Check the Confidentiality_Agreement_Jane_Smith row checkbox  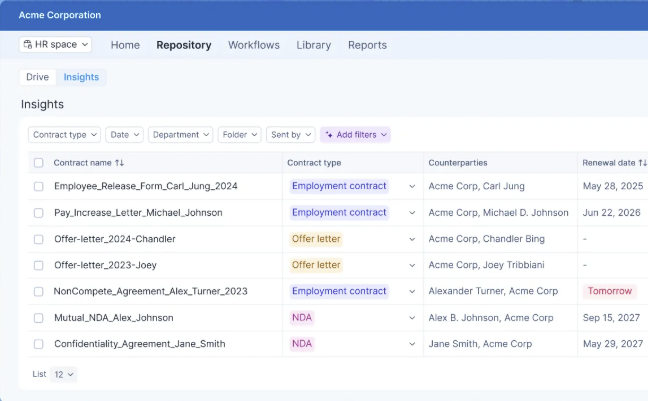[x=38, y=344]
